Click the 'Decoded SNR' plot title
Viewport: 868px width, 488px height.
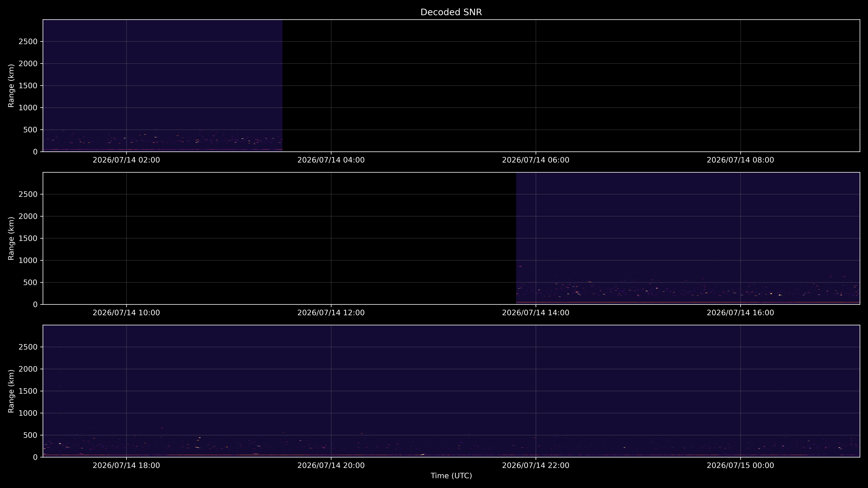pos(451,12)
